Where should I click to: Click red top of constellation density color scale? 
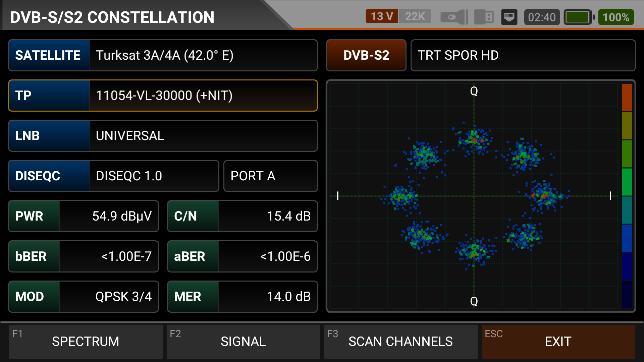[627, 97]
